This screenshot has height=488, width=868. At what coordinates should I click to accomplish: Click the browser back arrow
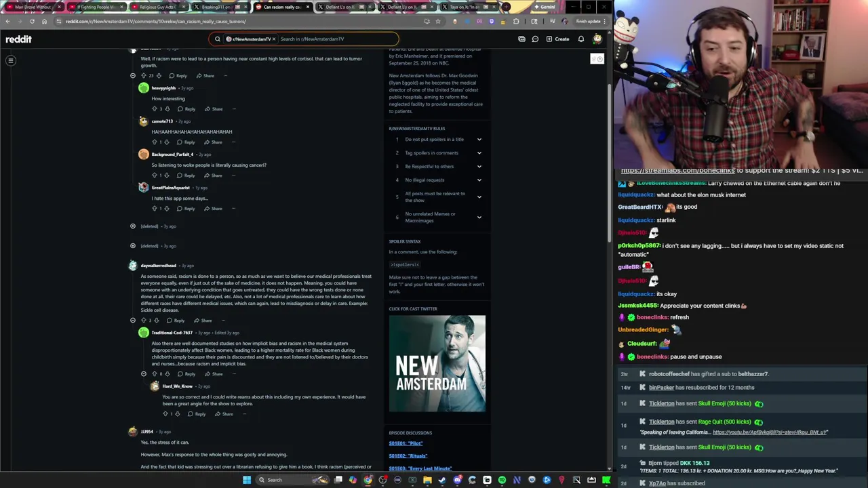7,22
